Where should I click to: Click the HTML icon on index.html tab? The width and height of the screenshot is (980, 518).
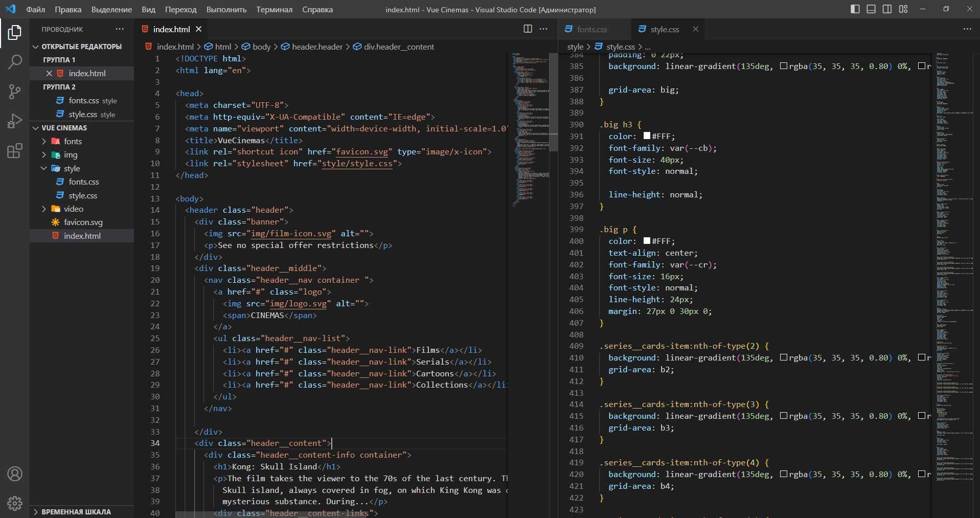[145, 29]
